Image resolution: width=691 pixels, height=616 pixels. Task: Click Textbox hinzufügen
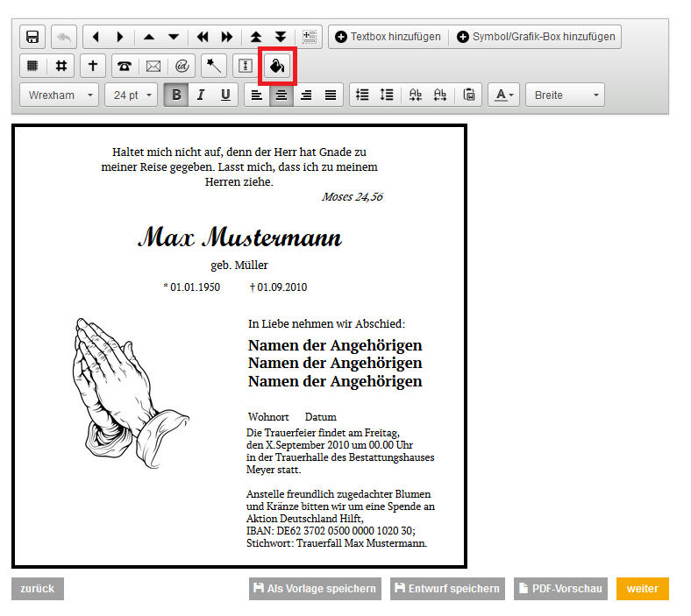click(388, 37)
